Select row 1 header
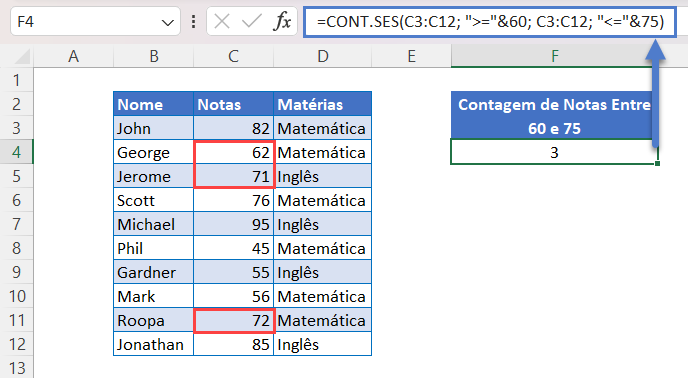Image resolution: width=688 pixels, height=378 pixels. point(17,80)
